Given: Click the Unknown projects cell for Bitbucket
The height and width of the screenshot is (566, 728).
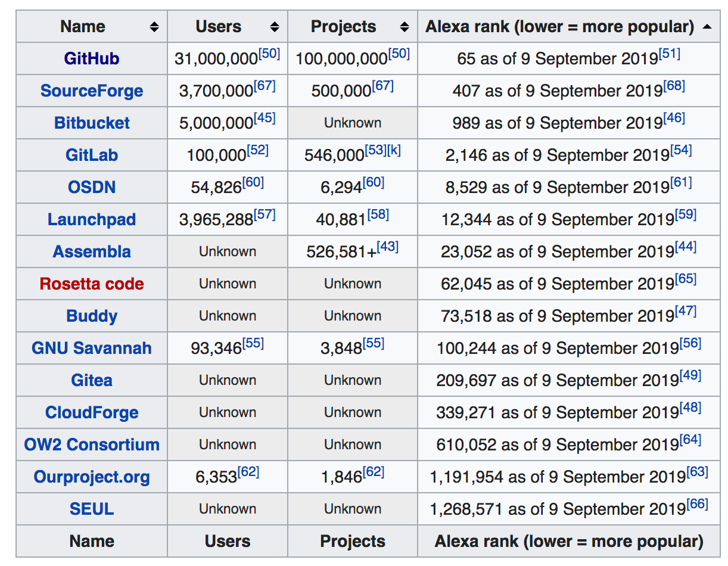Looking at the screenshot, I should [x=353, y=123].
